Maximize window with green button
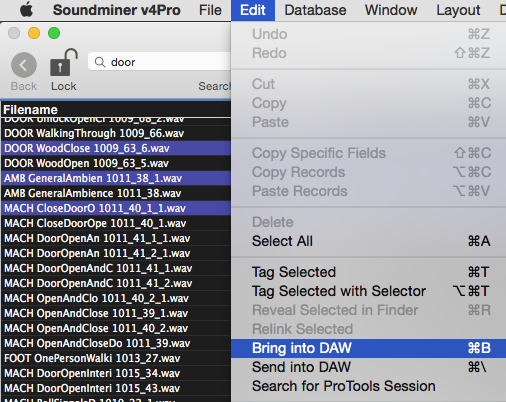This screenshot has width=506, height=402. (54, 33)
